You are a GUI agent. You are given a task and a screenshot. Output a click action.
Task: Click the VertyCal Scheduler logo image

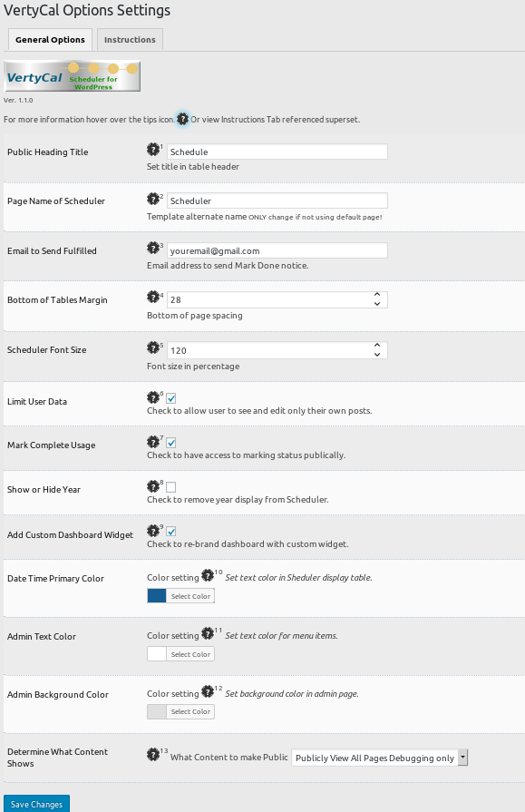click(x=72, y=76)
